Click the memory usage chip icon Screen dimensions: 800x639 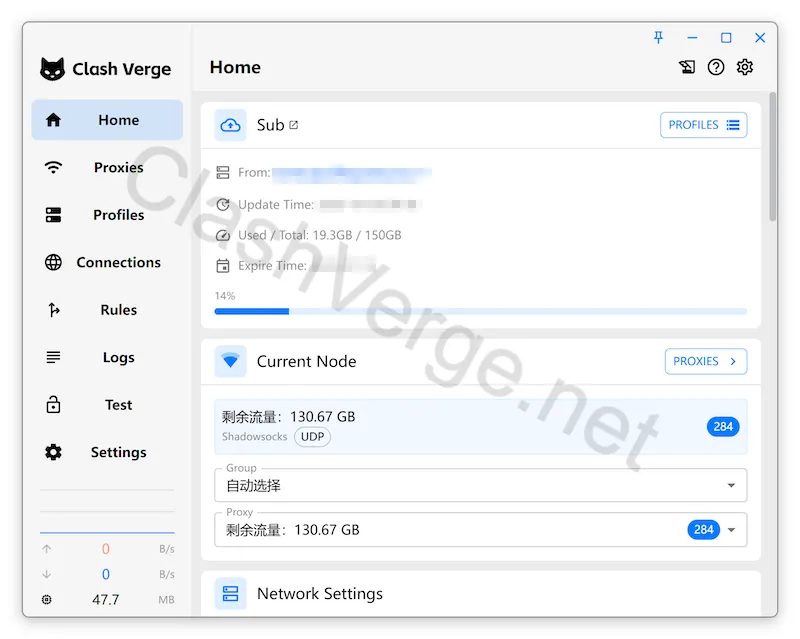[46, 600]
